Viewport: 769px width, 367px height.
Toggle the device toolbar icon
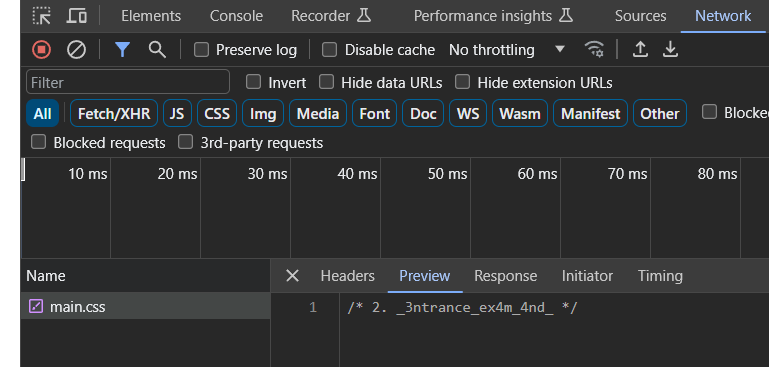coord(76,16)
